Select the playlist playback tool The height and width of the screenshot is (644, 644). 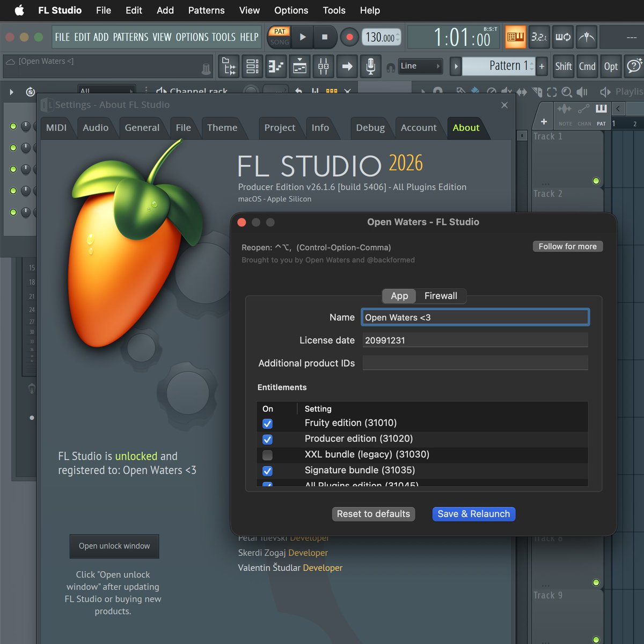582,92
